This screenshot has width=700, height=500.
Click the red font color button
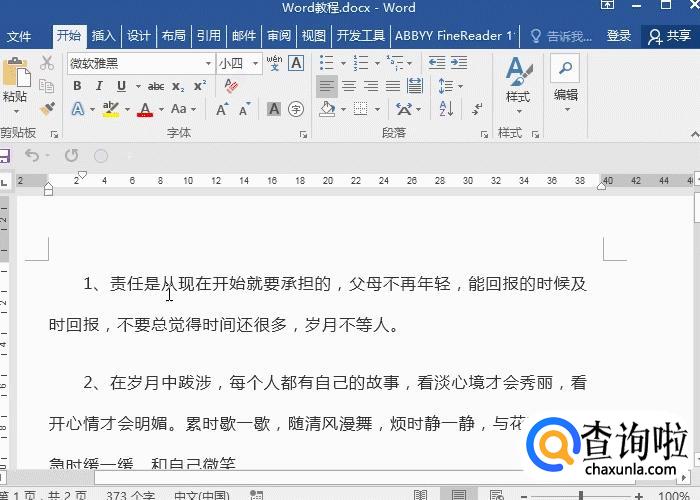(145, 109)
